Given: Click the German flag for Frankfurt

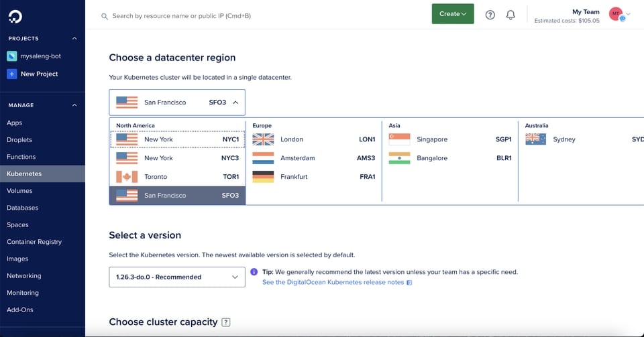Looking at the screenshot, I should tap(263, 177).
